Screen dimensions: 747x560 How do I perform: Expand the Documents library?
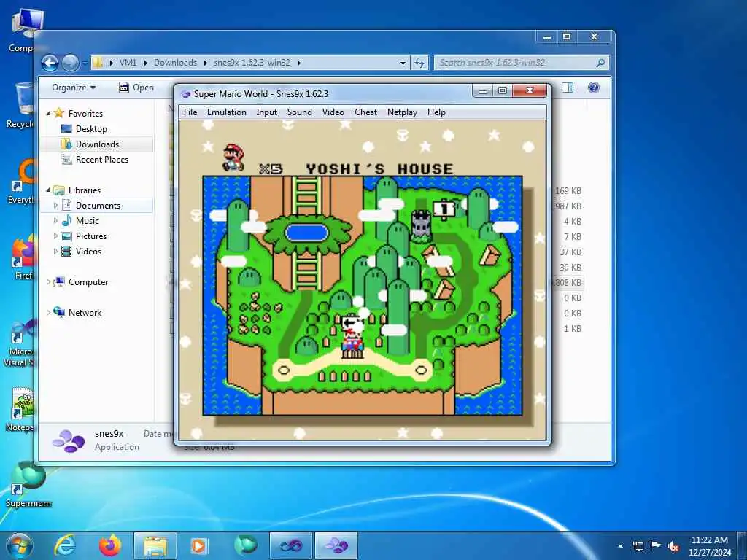pyautogui.click(x=55, y=206)
